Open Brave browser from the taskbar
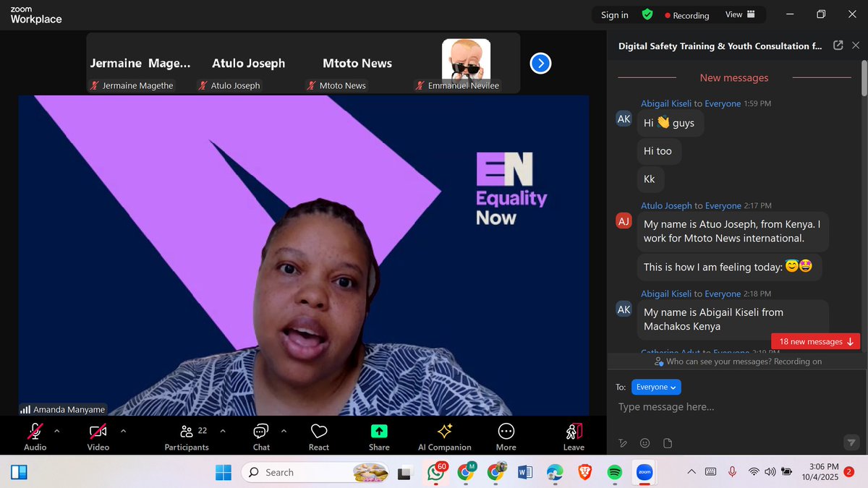Viewport: 868px width, 488px height. 584,472
